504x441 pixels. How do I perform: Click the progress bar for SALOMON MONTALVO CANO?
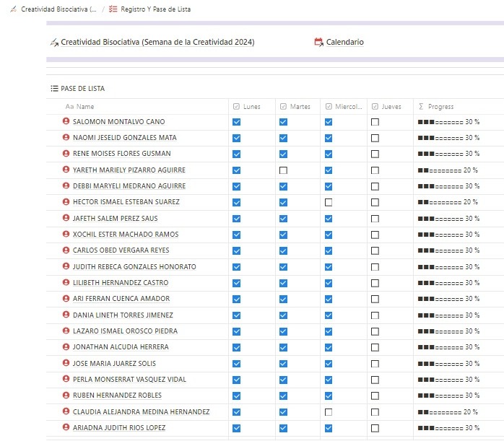point(448,122)
